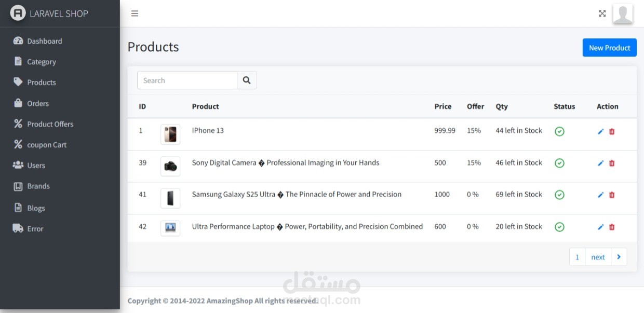The image size is (644, 313).
Task: Click the hamburger sidebar toggle icon
Action: pyautogui.click(x=135, y=13)
